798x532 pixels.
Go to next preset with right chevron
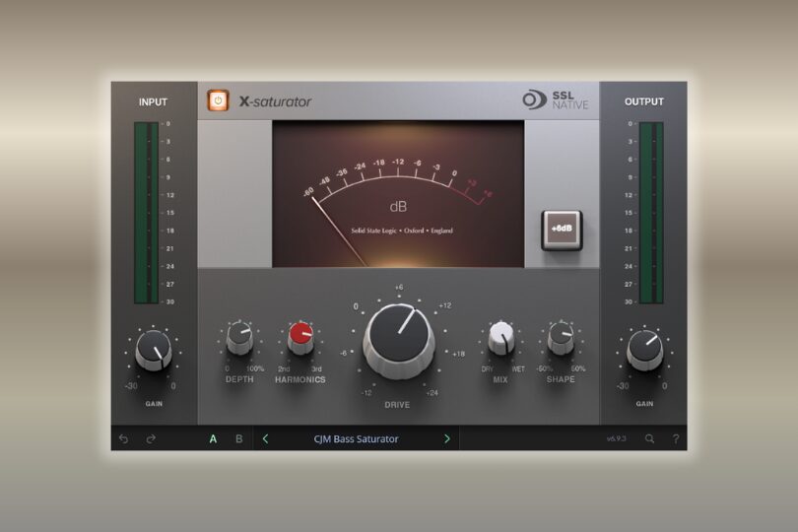point(446,438)
